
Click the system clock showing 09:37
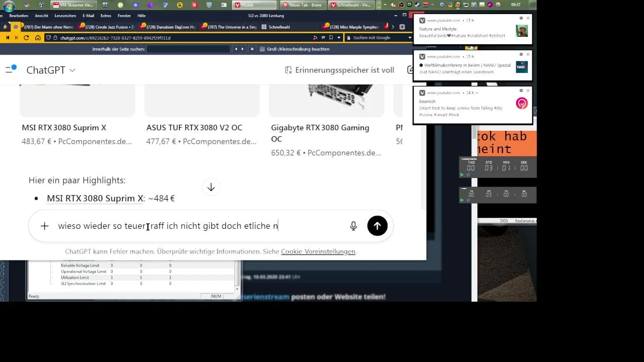(515, 5)
